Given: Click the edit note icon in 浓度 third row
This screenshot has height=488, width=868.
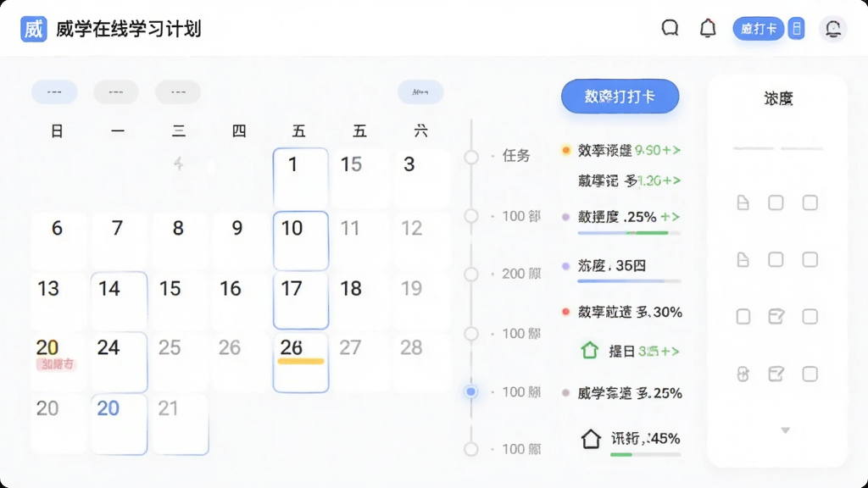Looking at the screenshot, I should pos(776,317).
